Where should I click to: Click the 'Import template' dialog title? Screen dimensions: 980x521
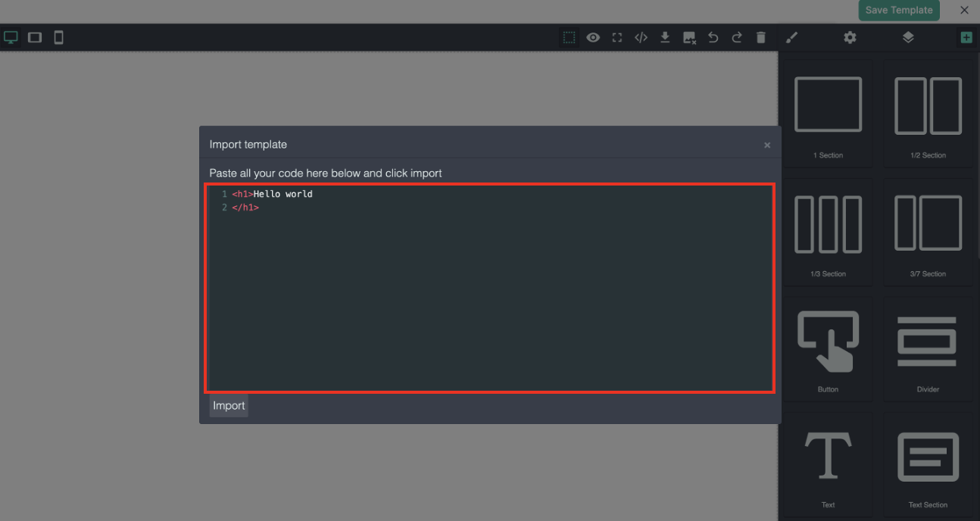coord(248,145)
